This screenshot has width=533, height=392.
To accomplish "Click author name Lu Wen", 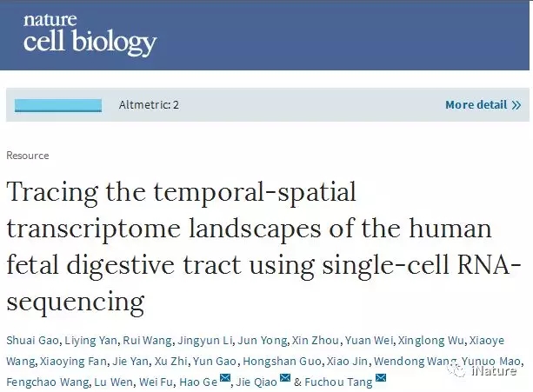I will pos(104,382).
